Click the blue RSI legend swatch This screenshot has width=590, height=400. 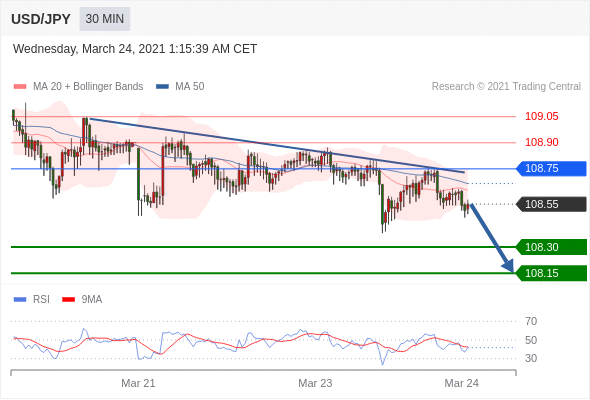point(20,300)
